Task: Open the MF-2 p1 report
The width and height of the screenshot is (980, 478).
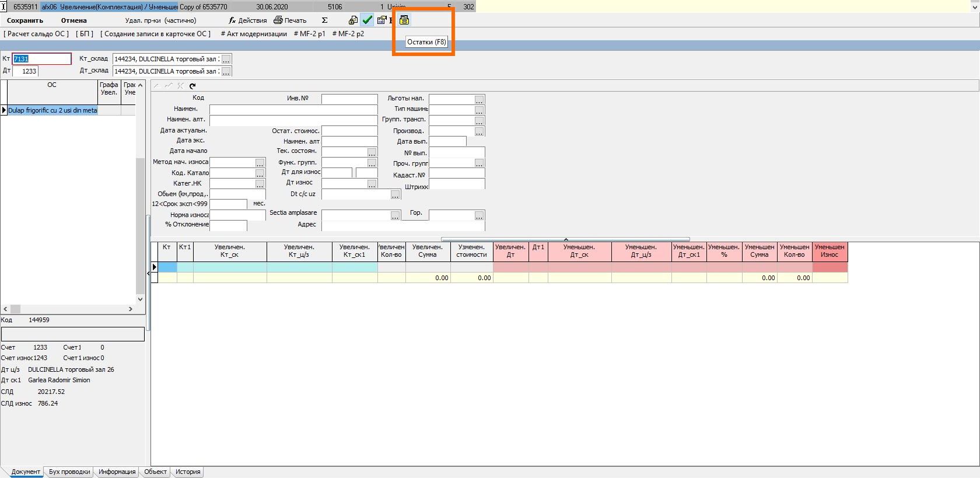Action: pos(310,34)
